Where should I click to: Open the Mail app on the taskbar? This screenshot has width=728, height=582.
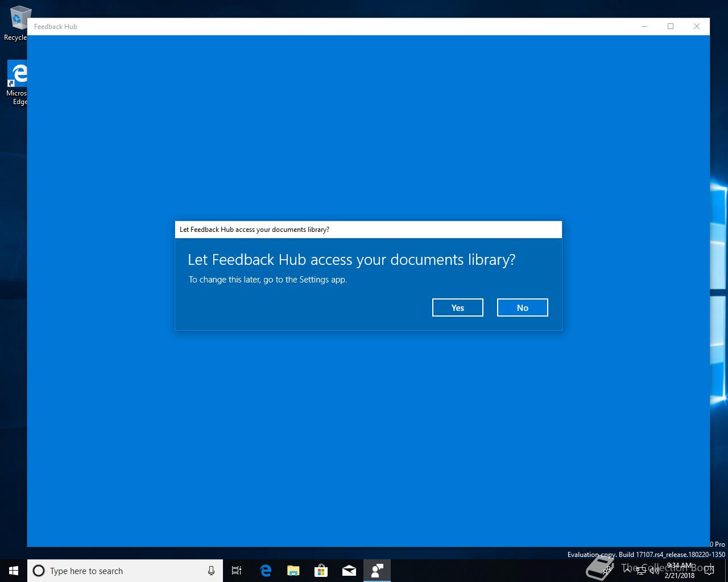pos(349,571)
